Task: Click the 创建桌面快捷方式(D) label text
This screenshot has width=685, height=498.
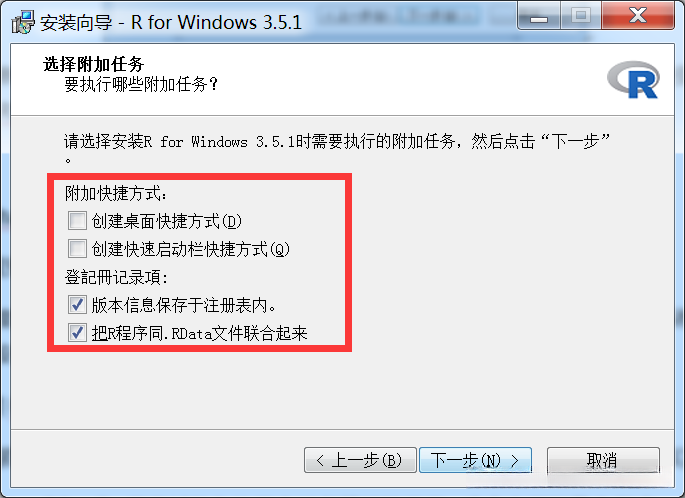Action: click(166, 221)
